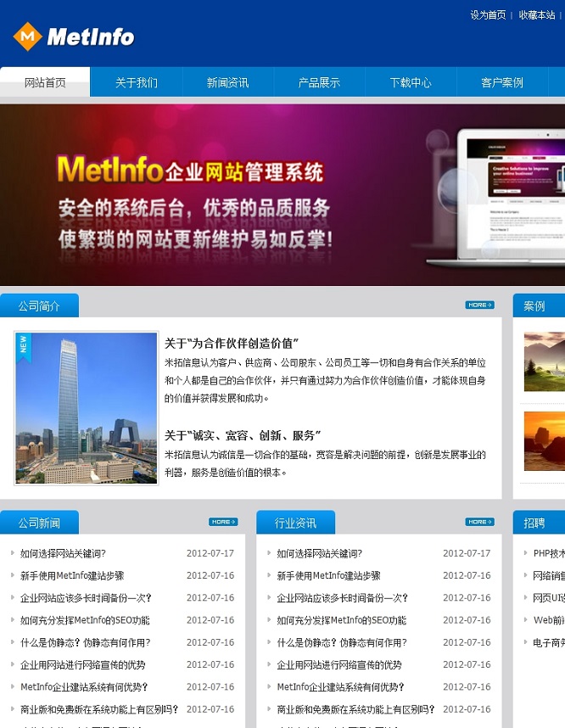Image resolution: width=565 pixels, height=728 pixels.
Task: Open 公司新闻 article 如何选择网站关键词?
Action: (x=63, y=553)
